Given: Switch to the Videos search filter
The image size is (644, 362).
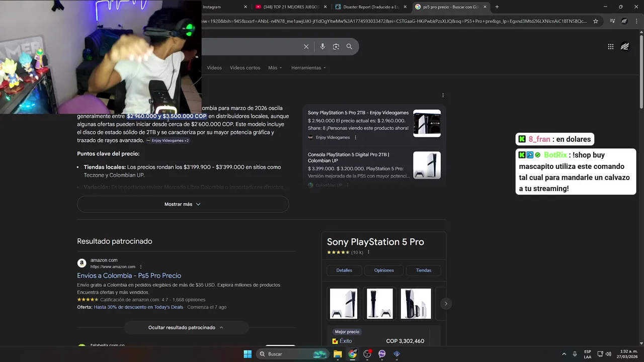Looking at the screenshot, I should (x=214, y=68).
